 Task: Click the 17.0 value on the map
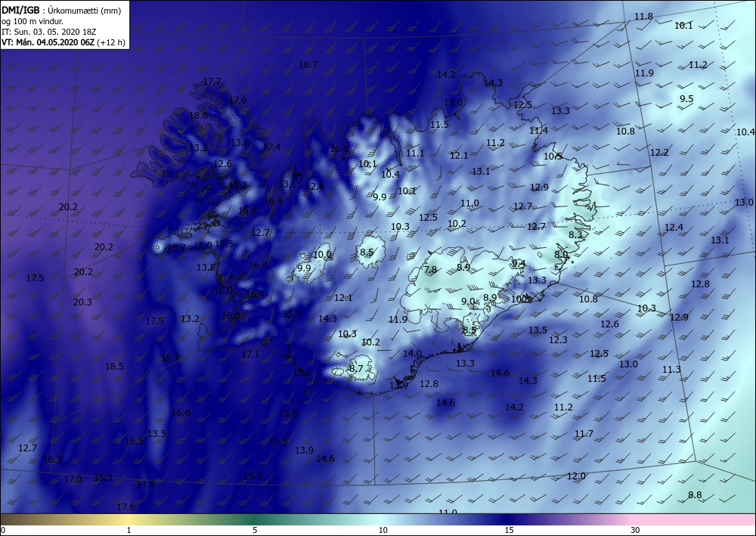[x=73, y=479]
